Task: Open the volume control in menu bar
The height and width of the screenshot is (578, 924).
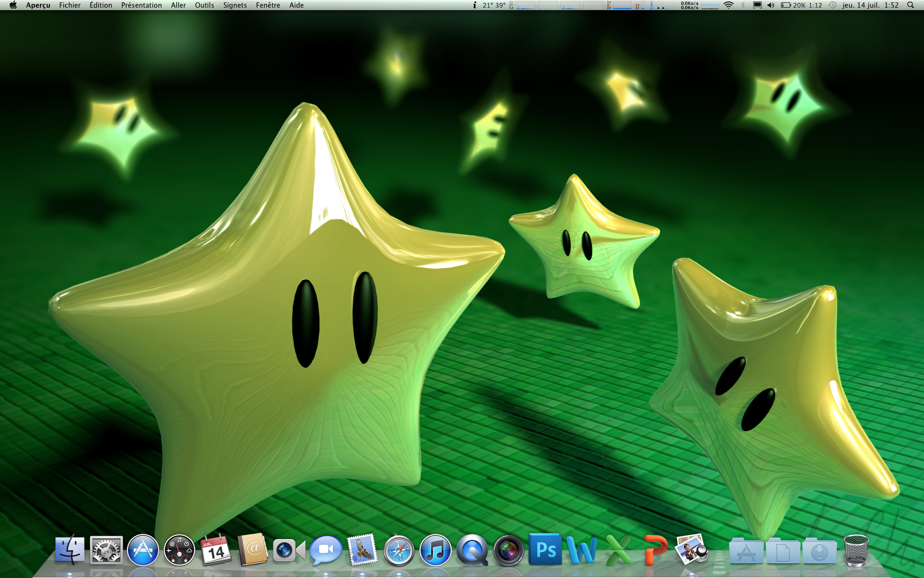Action: [x=771, y=5]
